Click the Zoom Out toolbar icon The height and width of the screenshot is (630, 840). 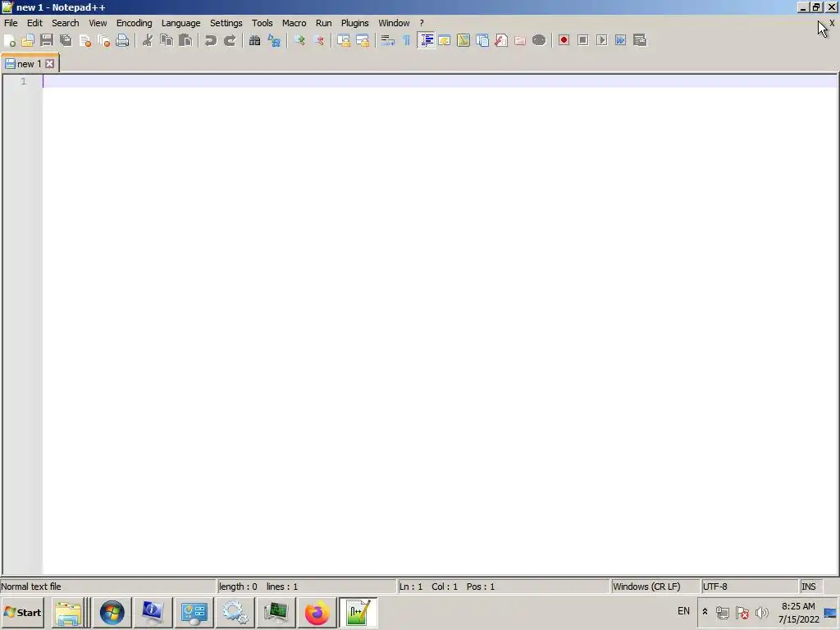pos(319,41)
